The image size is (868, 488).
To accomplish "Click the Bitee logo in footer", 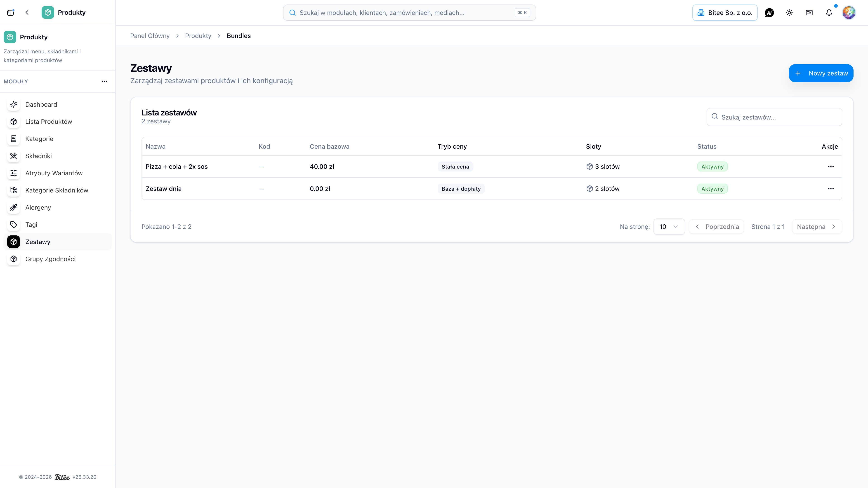I will (62, 477).
